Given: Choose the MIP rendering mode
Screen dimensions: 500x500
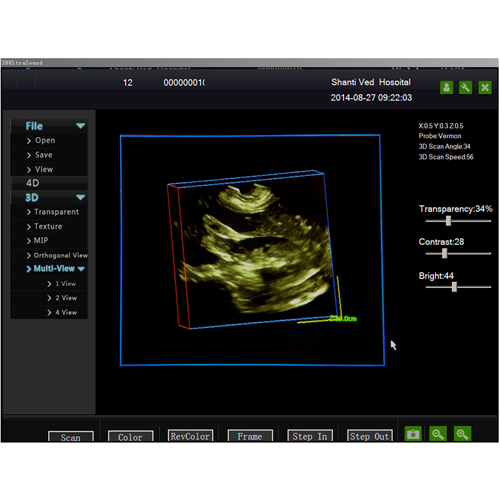Looking at the screenshot, I should [x=49, y=240].
